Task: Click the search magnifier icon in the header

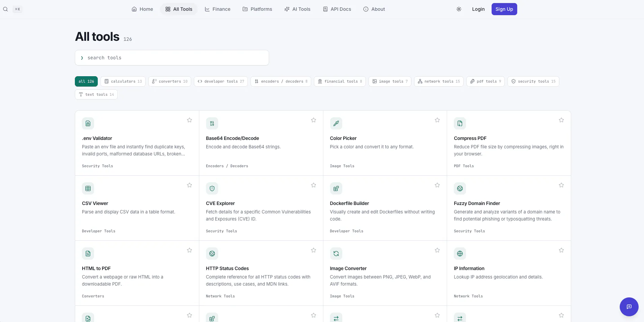Action: (5, 9)
